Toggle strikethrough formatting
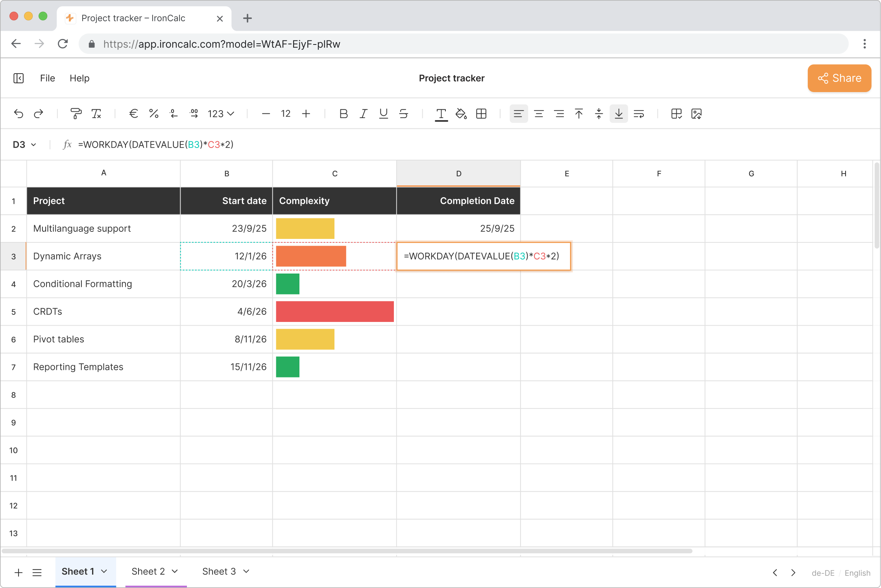The height and width of the screenshot is (588, 881). (x=404, y=114)
